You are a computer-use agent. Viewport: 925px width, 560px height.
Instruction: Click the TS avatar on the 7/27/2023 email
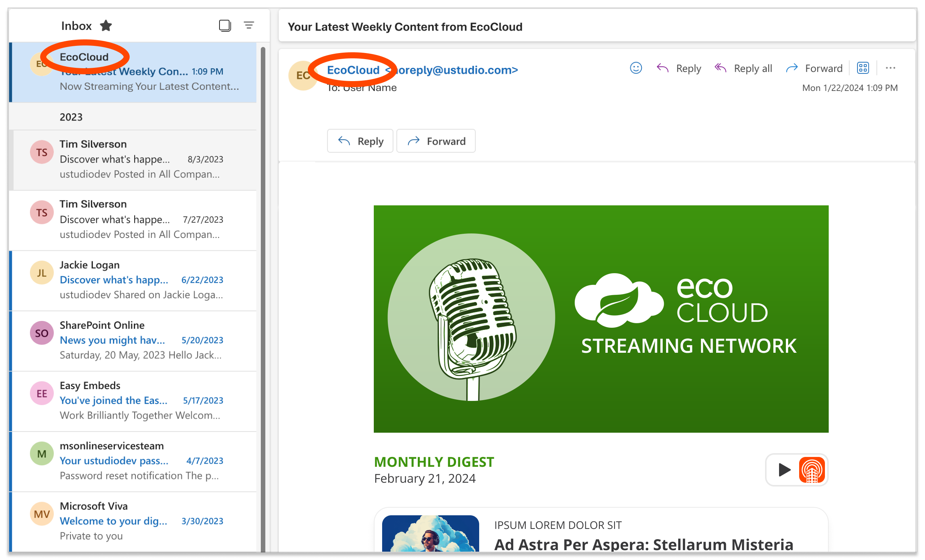tap(42, 213)
